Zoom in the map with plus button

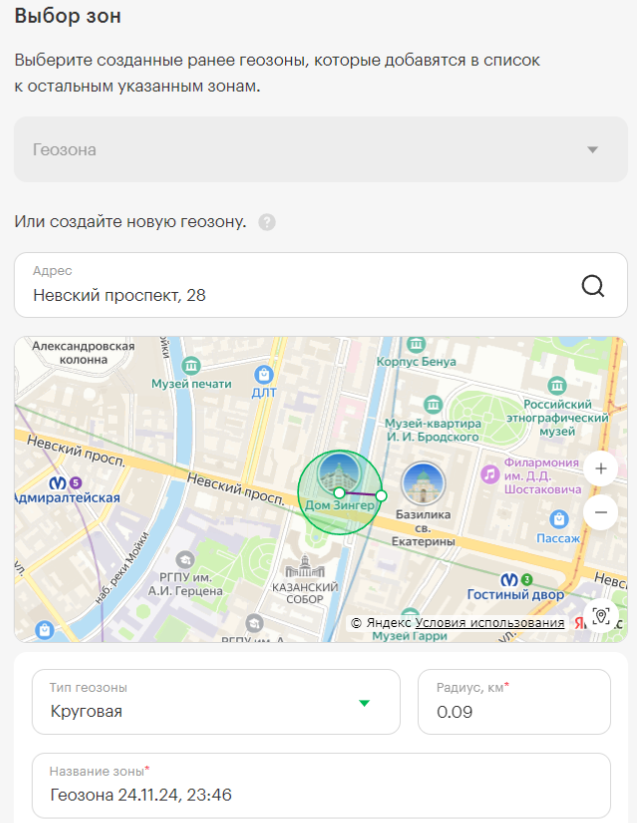click(600, 468)
